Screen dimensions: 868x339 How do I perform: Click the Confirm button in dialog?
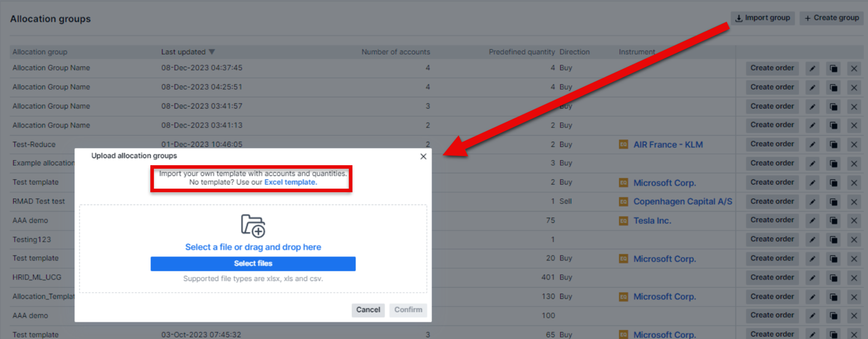click(408, 310)
